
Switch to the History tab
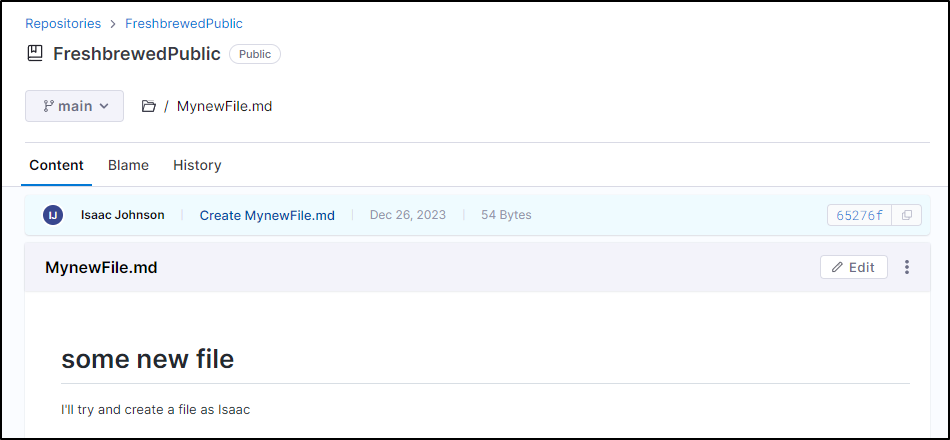pos(197,165)
